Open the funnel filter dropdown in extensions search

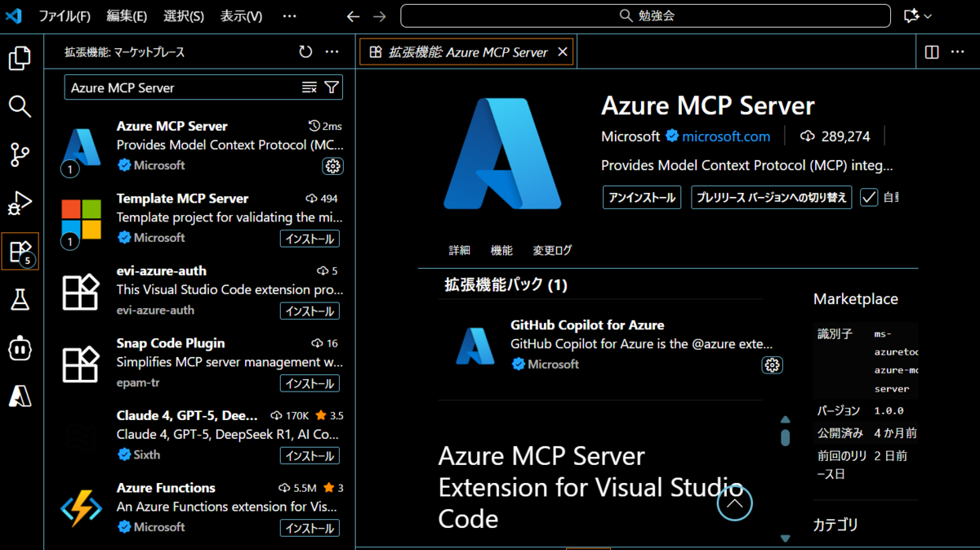click(331, 87)
